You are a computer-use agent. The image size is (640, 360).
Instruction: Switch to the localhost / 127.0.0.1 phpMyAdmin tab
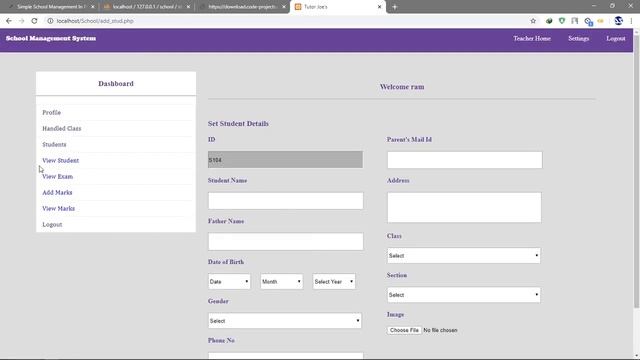(x=146, y=7)
